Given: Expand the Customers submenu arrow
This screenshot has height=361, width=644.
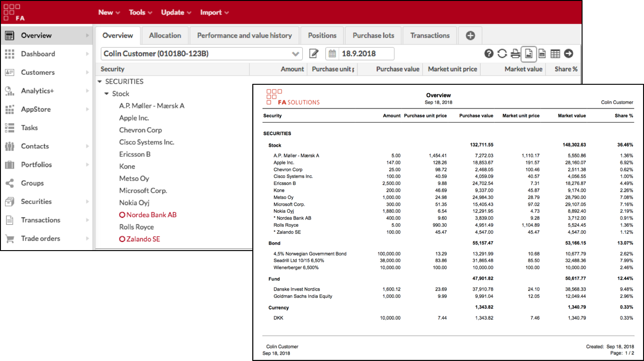Looking at the screenshot, I should (88, 72).
